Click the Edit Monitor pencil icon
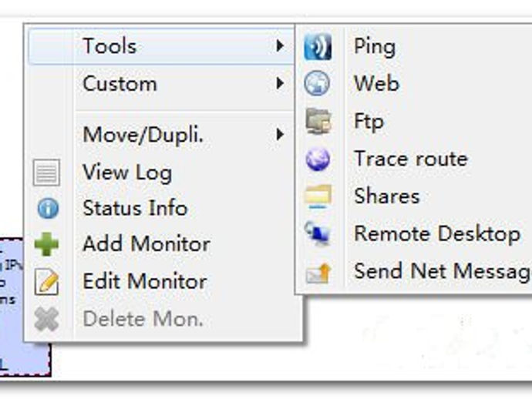532x399 pixels. click(x=46, y=282)
